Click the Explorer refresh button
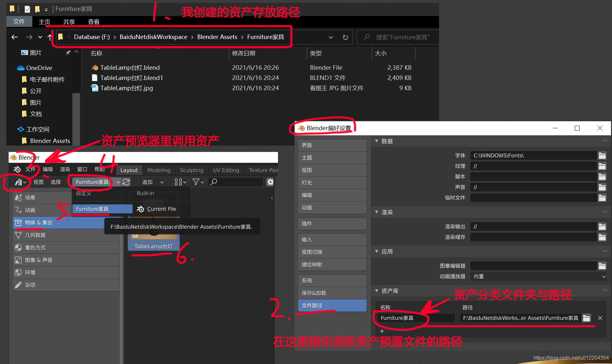Image resolution: width=612 pixels, height=364 pixels. [345, 37]
